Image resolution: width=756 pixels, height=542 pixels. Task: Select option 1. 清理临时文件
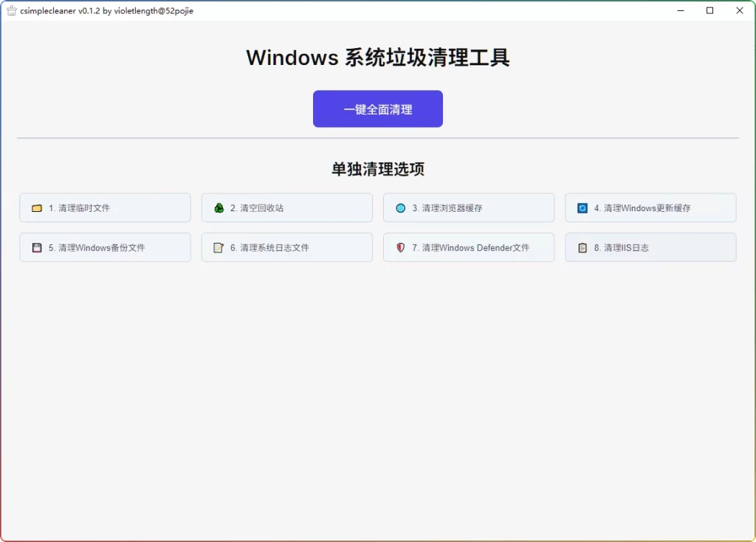(x=105, y=207)
